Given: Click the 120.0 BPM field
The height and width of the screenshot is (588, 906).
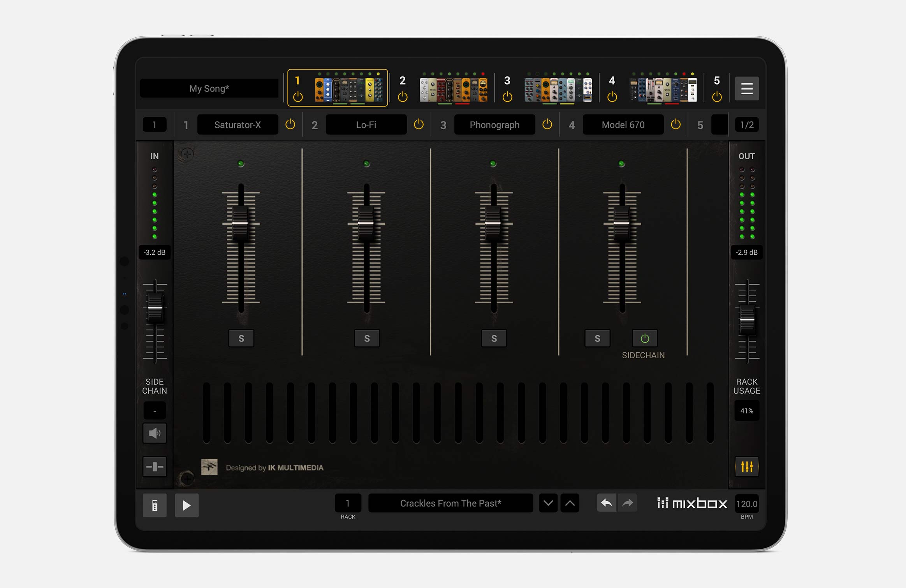Looking at the screenshot, I should (746, 504).
